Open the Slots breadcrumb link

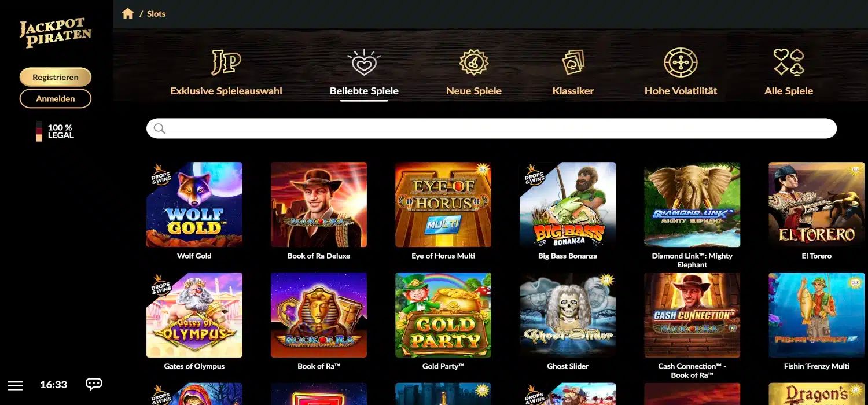click(156, 14)
